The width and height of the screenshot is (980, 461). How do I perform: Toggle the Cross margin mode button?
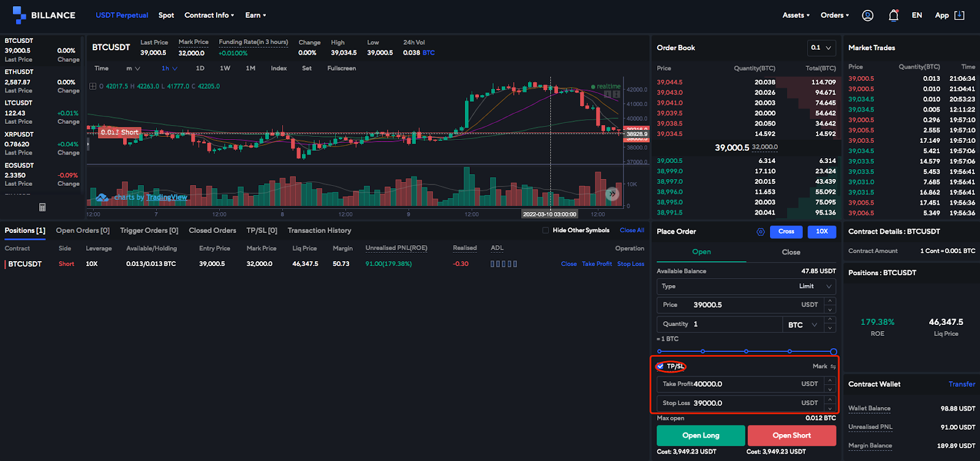(x=786, y=232)
